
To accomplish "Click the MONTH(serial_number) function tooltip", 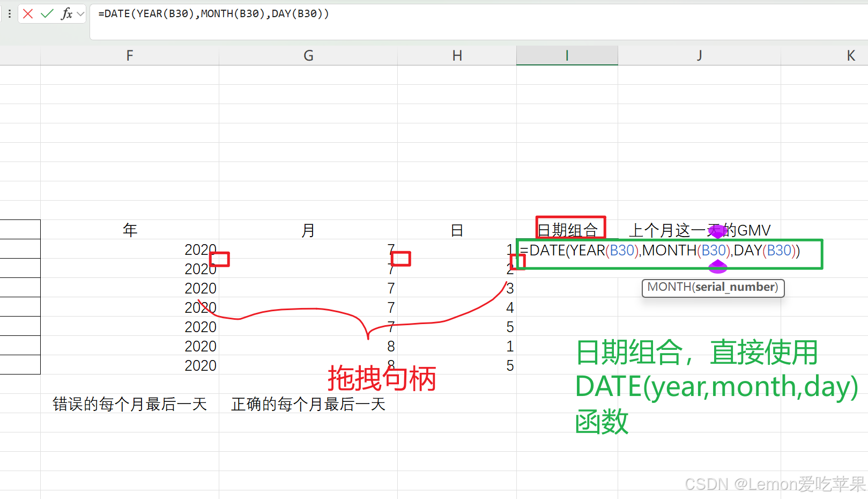I will (x=713, y=288).
